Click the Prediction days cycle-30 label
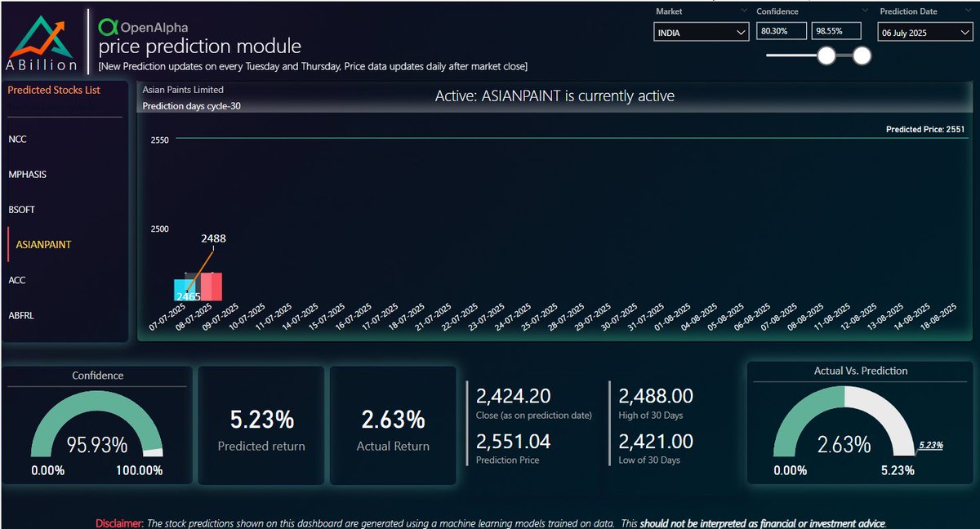Screen dimensions: 980x529 point(191,106)
